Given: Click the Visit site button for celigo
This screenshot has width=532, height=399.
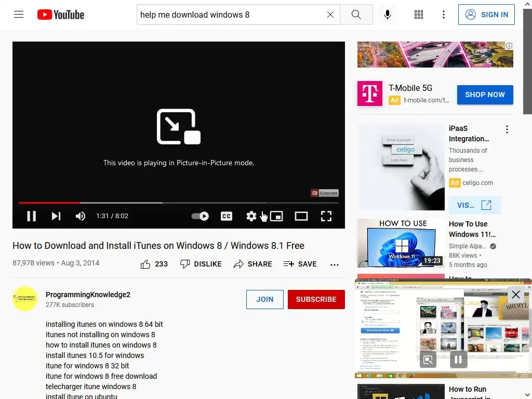Looking at the screenshot, I should point(475,205).
